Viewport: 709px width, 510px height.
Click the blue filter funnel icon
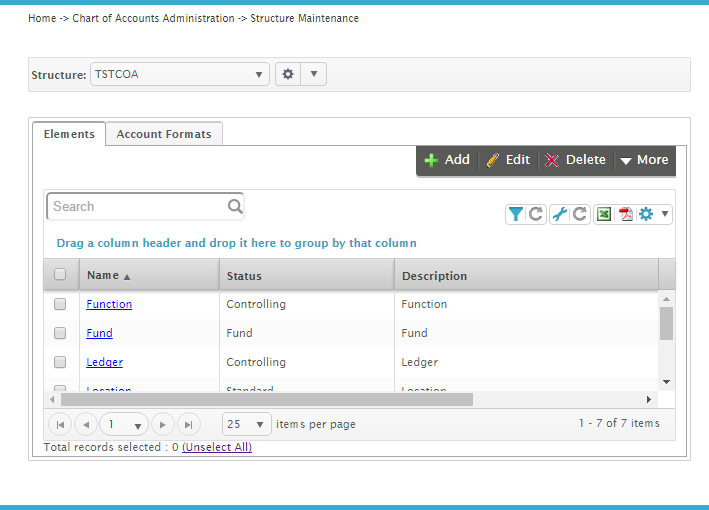click(x=515, y=214)
